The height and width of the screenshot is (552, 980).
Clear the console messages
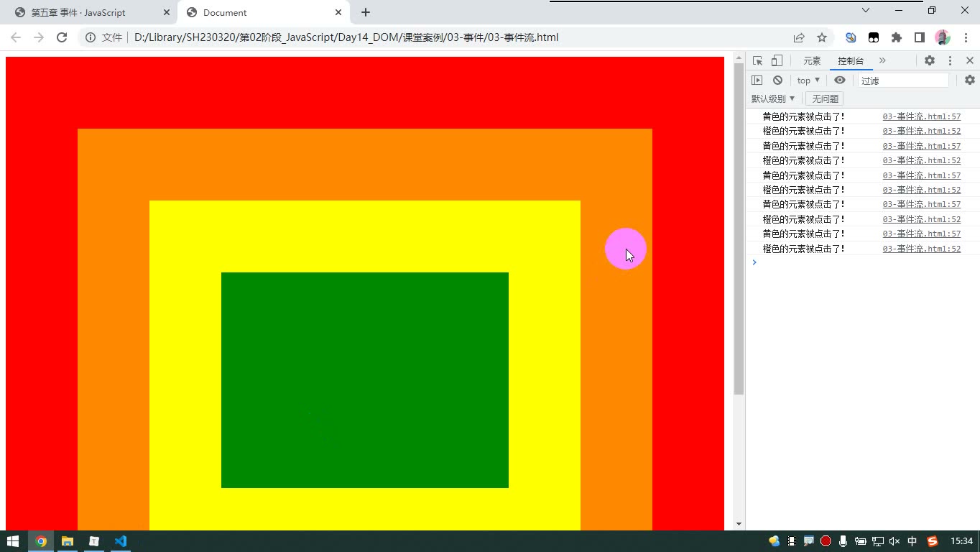coord(777,80)
